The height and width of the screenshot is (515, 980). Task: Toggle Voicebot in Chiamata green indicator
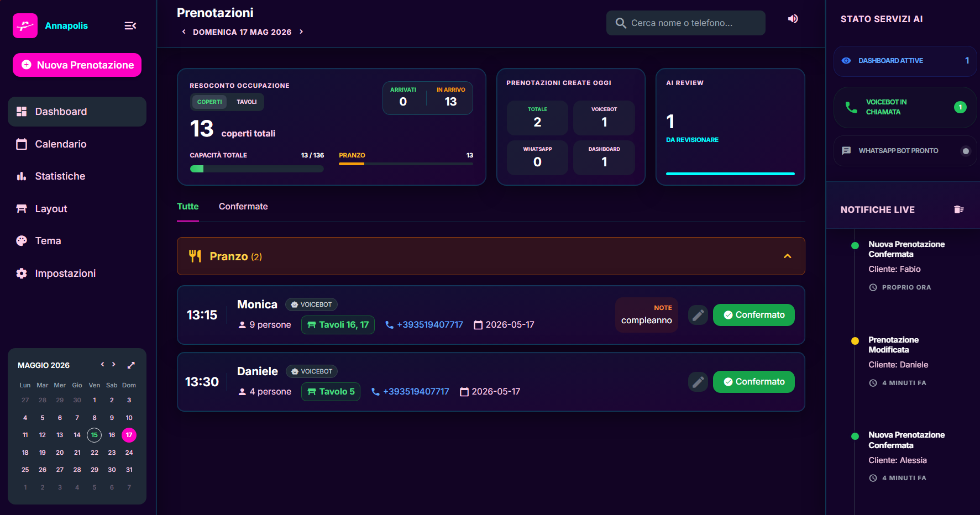[960, 107]
